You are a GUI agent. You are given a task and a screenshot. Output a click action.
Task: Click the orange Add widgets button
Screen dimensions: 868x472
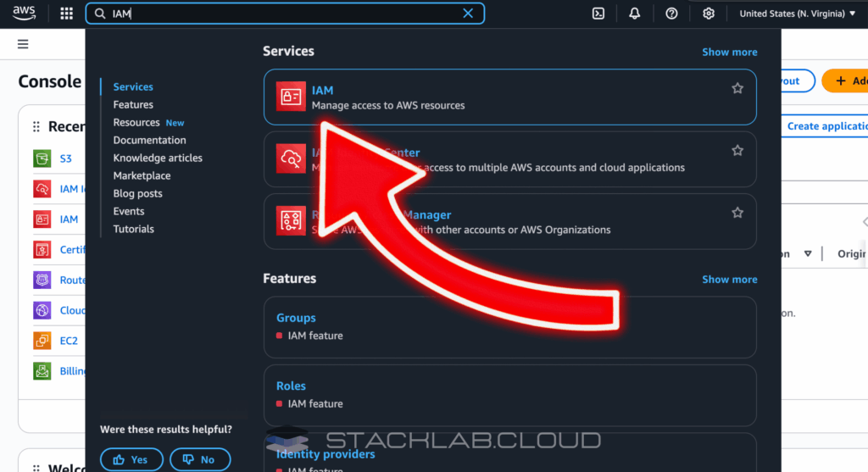pyautogui.click(x=845, y=81)
